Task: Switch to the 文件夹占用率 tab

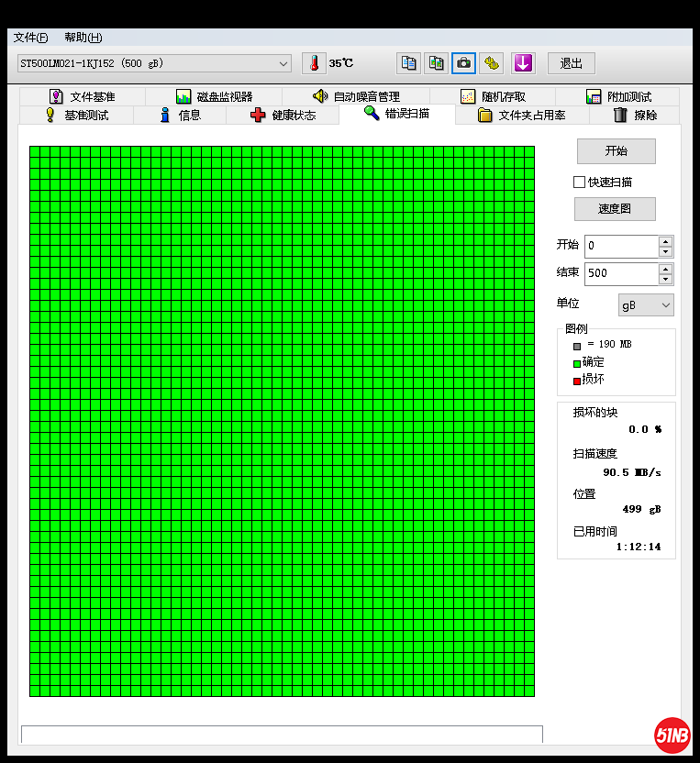Action: tap(522, 115)
